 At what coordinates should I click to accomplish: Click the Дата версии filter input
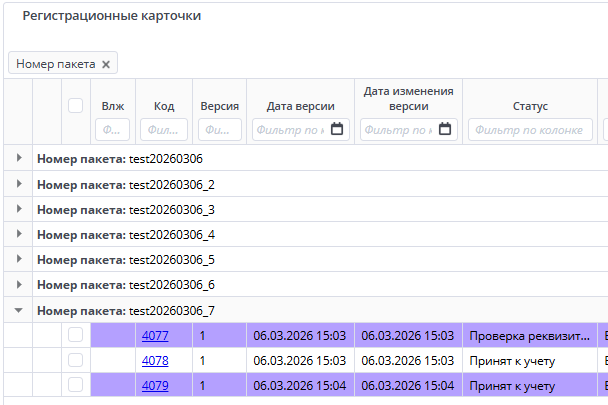tap(289, 129)
